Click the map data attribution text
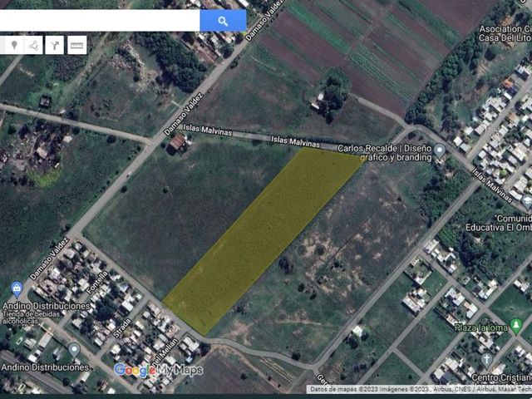This screenshot has width=532, height=399. point(419,390)
